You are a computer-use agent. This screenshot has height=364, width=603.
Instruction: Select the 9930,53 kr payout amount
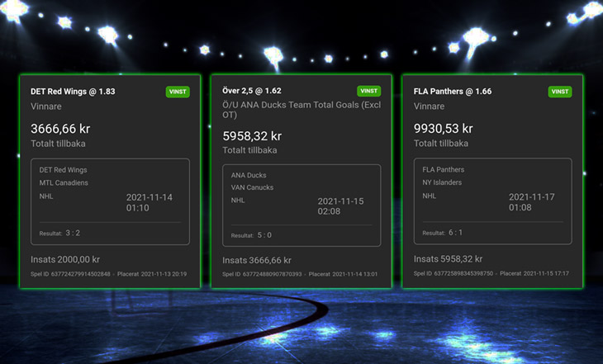(x=443, y=129)
